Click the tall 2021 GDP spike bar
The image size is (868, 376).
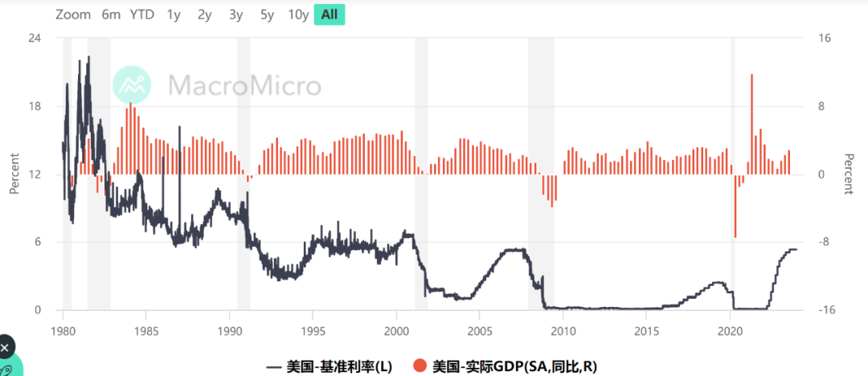[x=751, y=124]
